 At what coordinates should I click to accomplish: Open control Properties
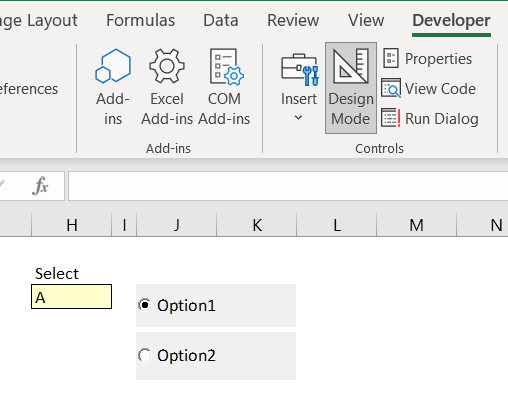pyautogui.click(x=428, y=59)
